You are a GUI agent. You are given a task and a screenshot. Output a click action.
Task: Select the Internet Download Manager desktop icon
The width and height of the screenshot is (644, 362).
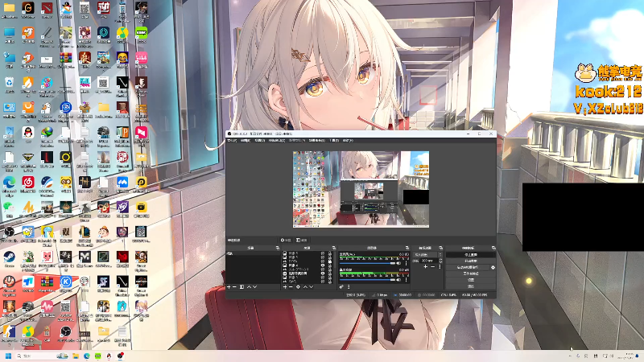coord(47,133)
